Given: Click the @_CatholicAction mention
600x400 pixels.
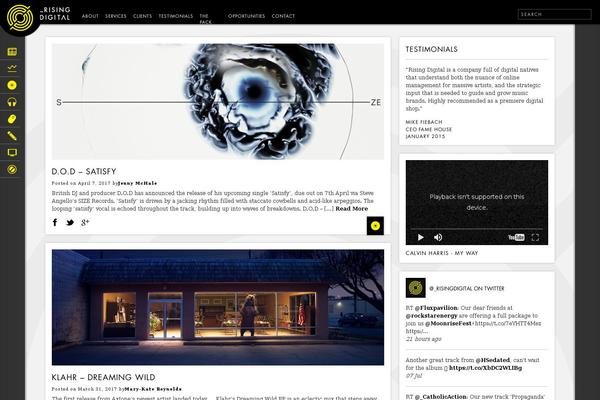Looking at the screenshot, I should [x=440, y=397].
